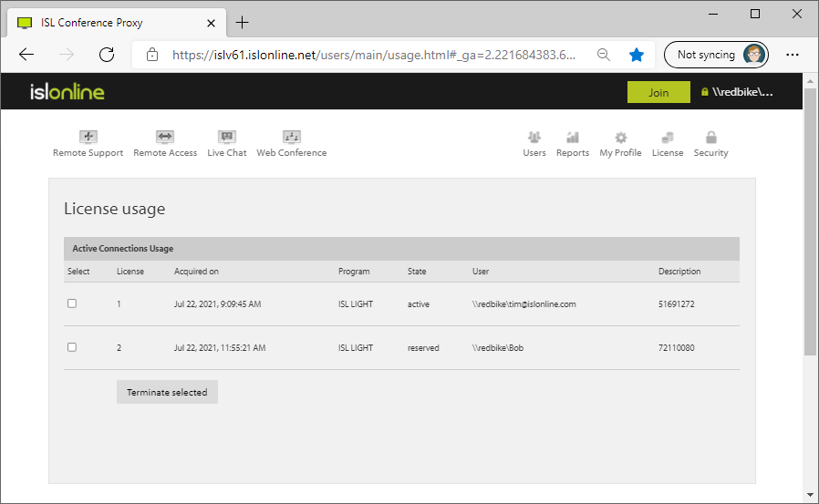The image size is (819, 504).
Task: Click the favorites star icon
Action: click(x=637, y=55)
